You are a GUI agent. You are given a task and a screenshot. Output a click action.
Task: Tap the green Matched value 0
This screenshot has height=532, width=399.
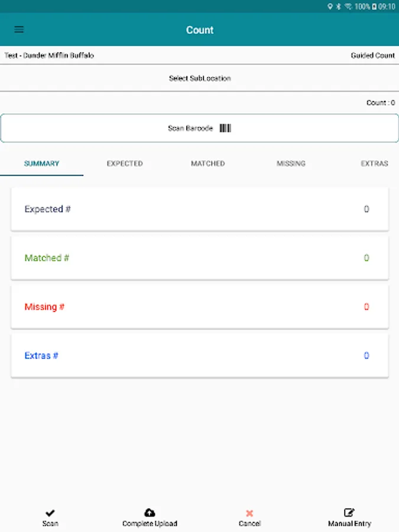[366, 258]
